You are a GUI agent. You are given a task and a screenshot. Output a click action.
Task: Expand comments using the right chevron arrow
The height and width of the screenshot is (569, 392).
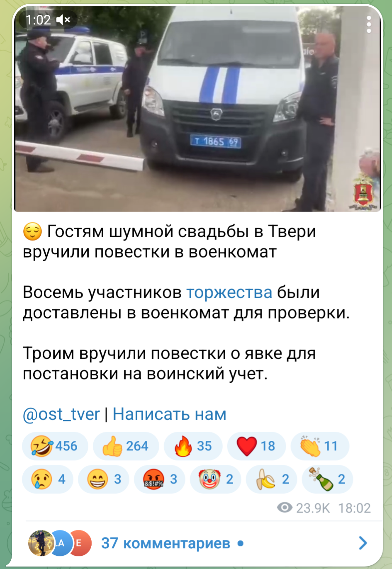[363, 543]
